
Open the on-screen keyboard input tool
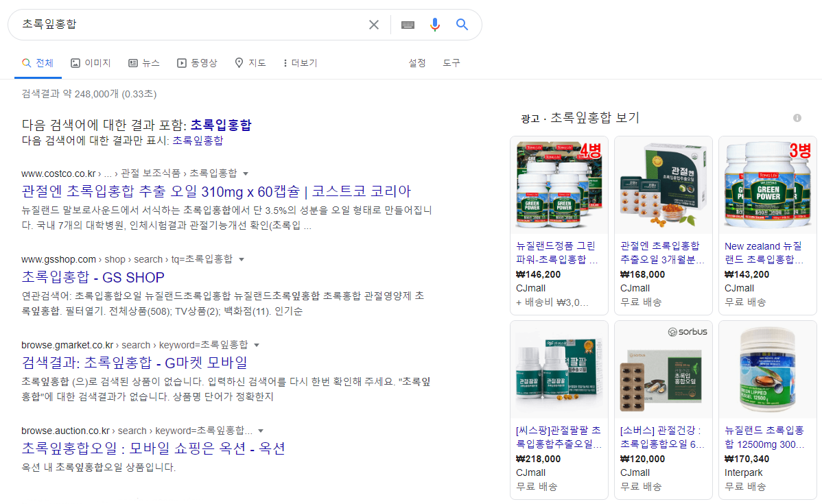click(408, 25)
